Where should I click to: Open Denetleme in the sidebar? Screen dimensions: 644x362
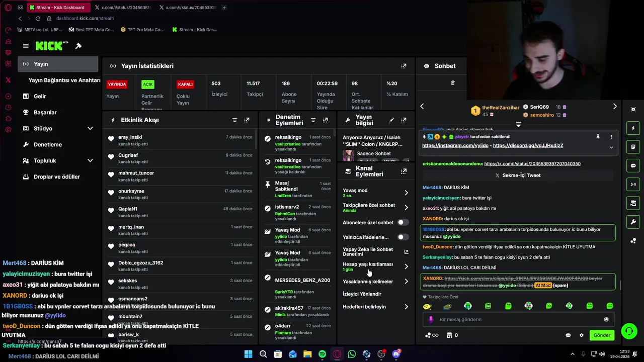[x=58, y=144]
